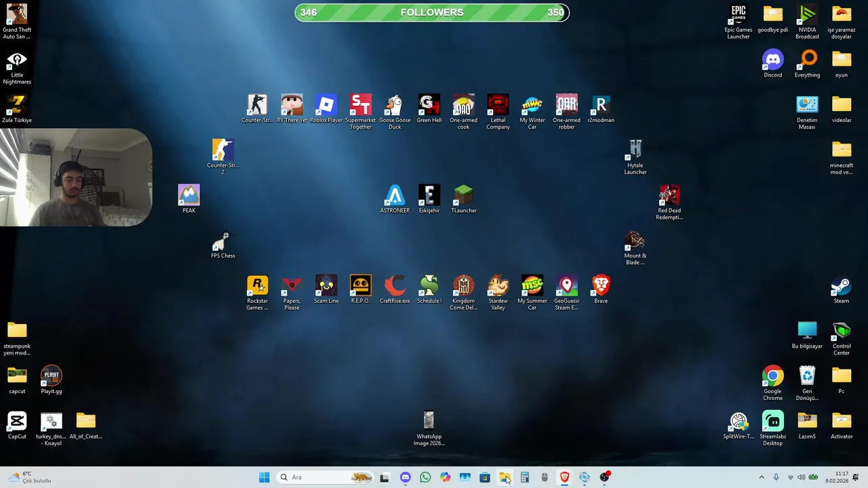Screen dimensions: 868x488
Task: Open CraftRise.exe shortcut
Action: (395, 289)
